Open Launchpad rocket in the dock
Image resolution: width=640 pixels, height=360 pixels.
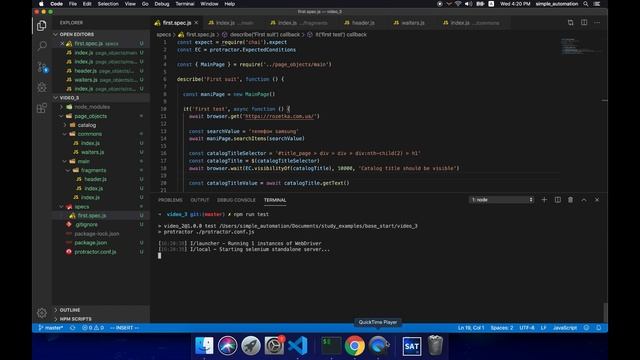pyautogui.click(x=251, y=345)
